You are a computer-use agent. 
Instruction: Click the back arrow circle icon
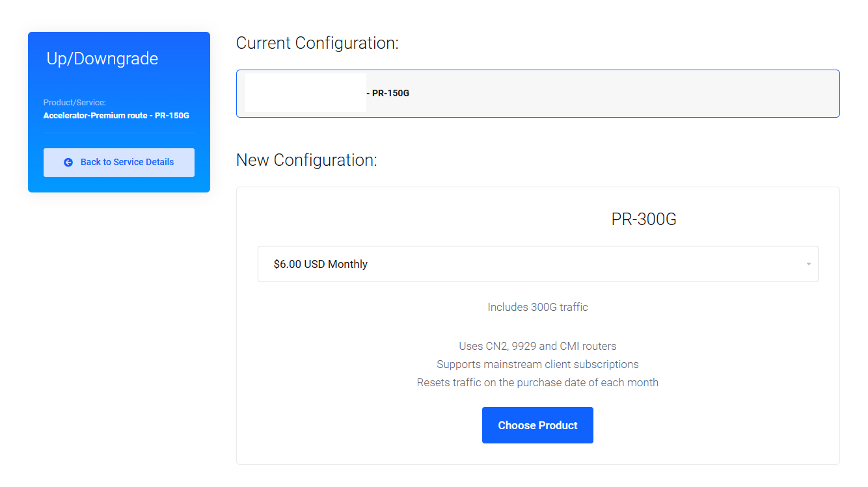tap(68, 163)
